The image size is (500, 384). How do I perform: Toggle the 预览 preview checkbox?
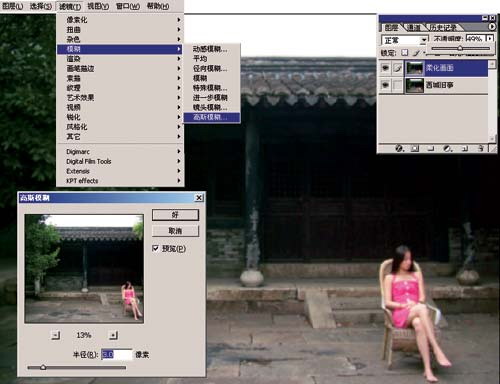pos(155,248)
